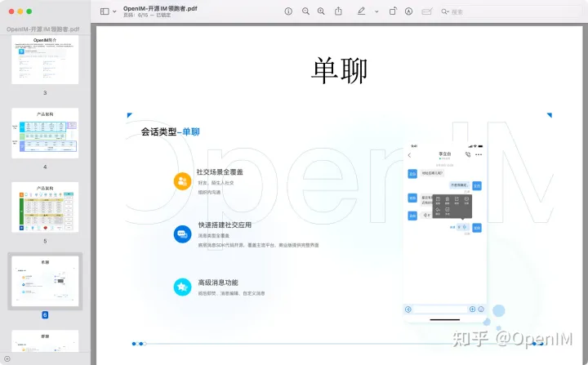
Task: Open the form filling tool
Action: tap(427, 11)
